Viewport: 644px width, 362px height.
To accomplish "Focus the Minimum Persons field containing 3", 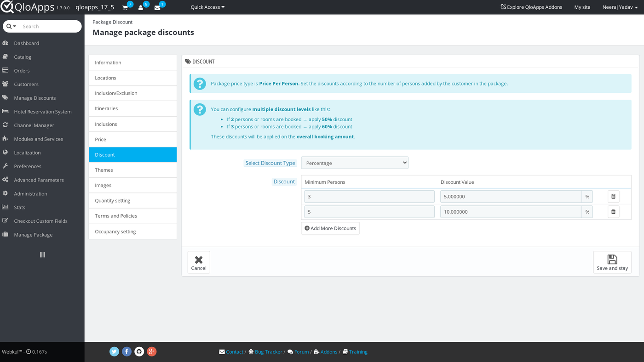I will 369,197.
